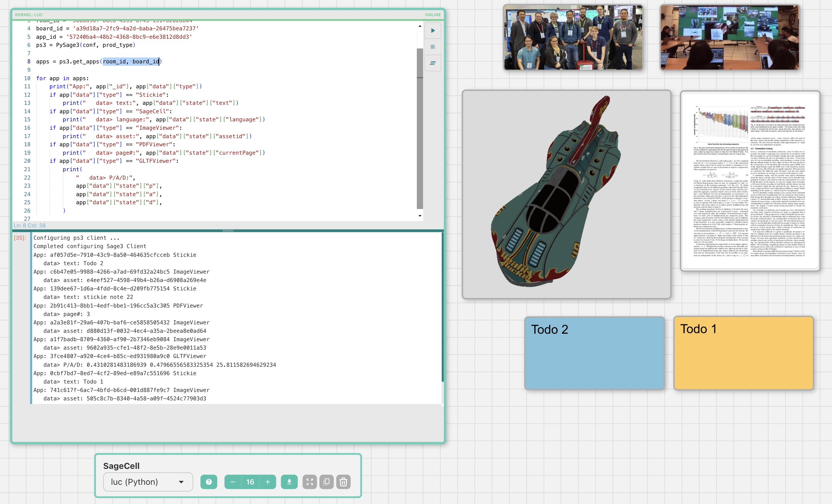Viewport: 832px width, 504px height.
Task: Click the ONLINE status indicator
Action: pyautogui.click(x=433, y=15)
